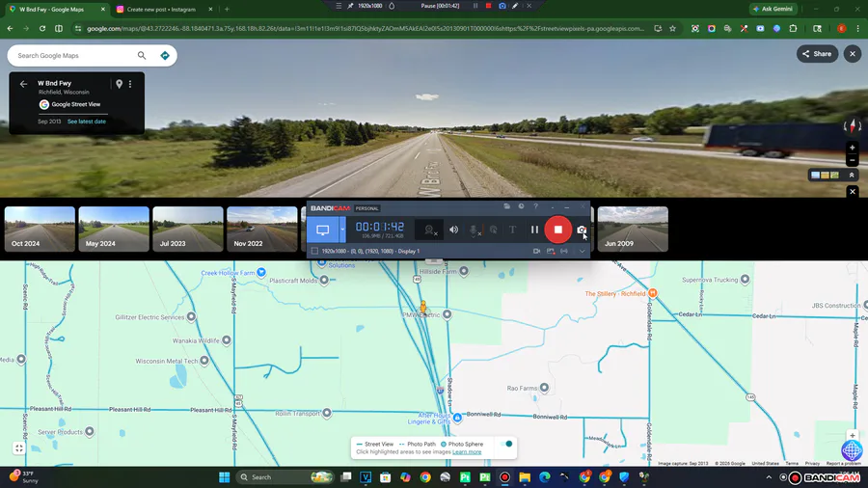Go back from W Bnd Fwy panel
This screenshot has width=868, height=488.
coord(23,84)
